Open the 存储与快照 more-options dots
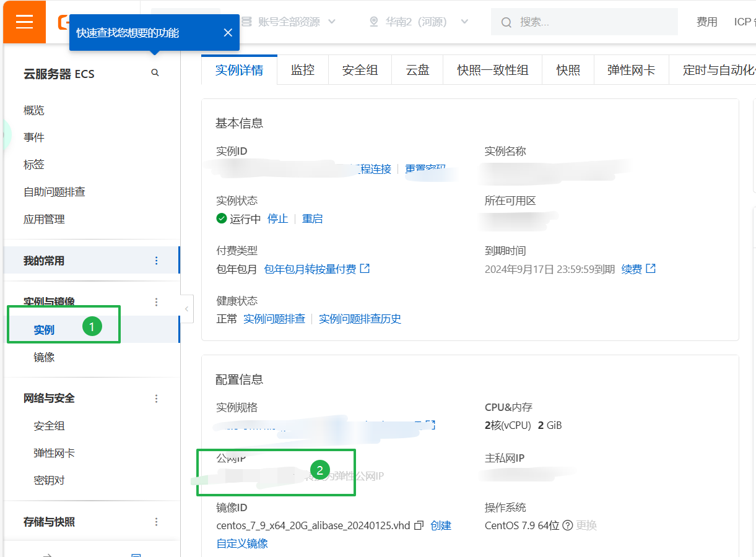Image resolution: width=756 pixels, height=557 pixels. 156,522
